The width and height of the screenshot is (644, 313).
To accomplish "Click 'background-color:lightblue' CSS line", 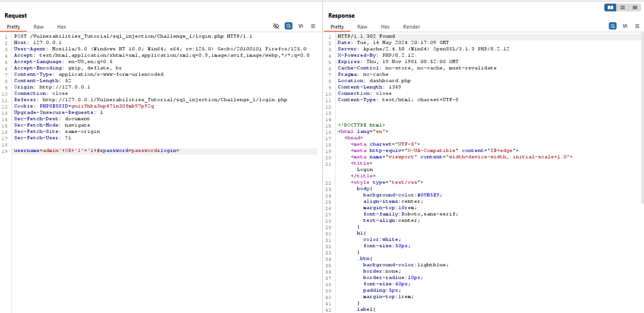I will (x=406, y=265).
